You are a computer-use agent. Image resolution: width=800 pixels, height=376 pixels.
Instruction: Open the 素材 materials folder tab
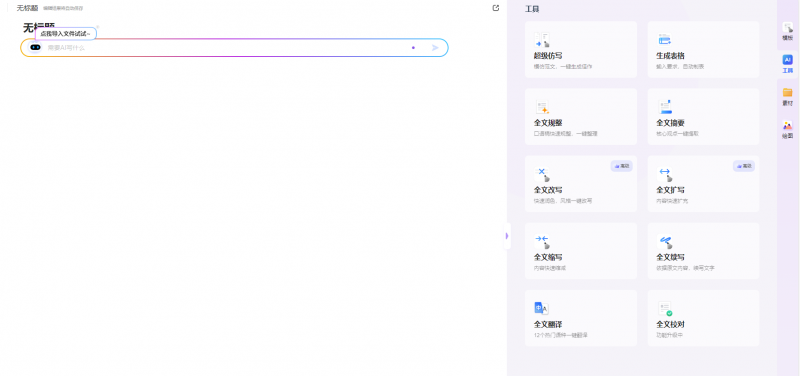click(788, 96)
